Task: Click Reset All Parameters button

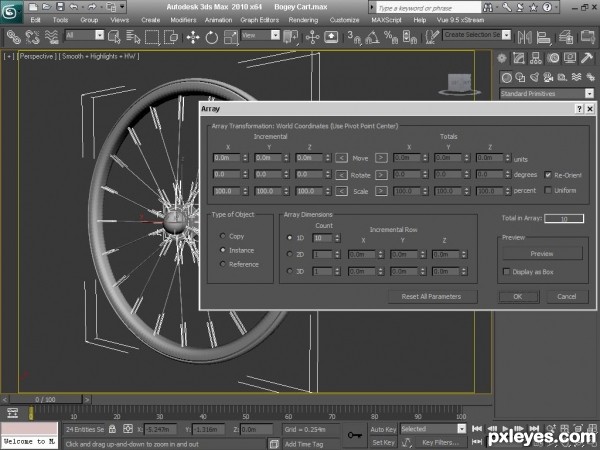Action: tap(432, 297)
